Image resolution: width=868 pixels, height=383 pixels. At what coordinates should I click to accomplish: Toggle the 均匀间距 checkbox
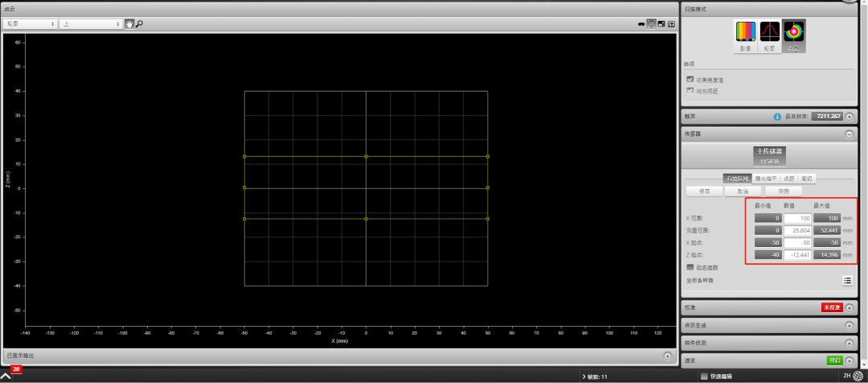(x=690, y=90)
